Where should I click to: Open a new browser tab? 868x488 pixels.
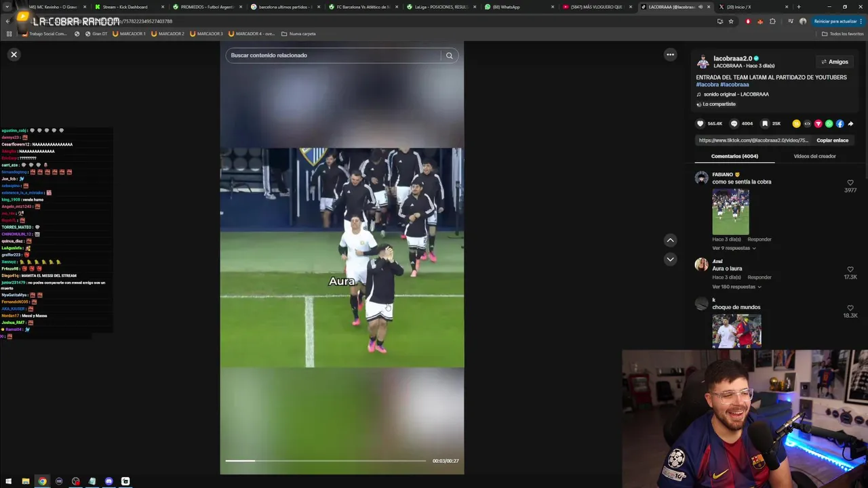pos(798,7)
